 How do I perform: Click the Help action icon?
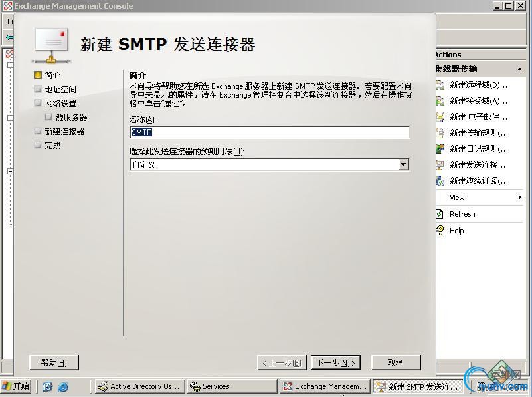click(440, 231)
